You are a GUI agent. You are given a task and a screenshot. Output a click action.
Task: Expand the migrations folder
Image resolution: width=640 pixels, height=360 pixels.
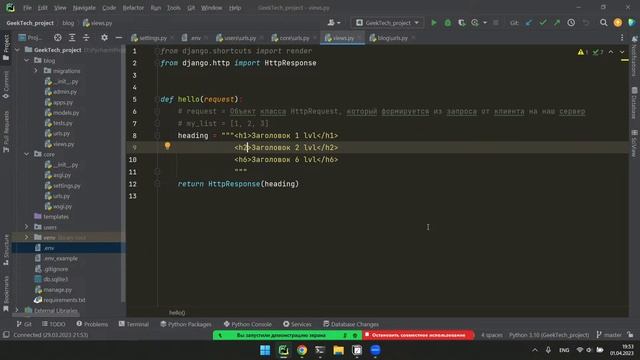[x=36, y=71]
